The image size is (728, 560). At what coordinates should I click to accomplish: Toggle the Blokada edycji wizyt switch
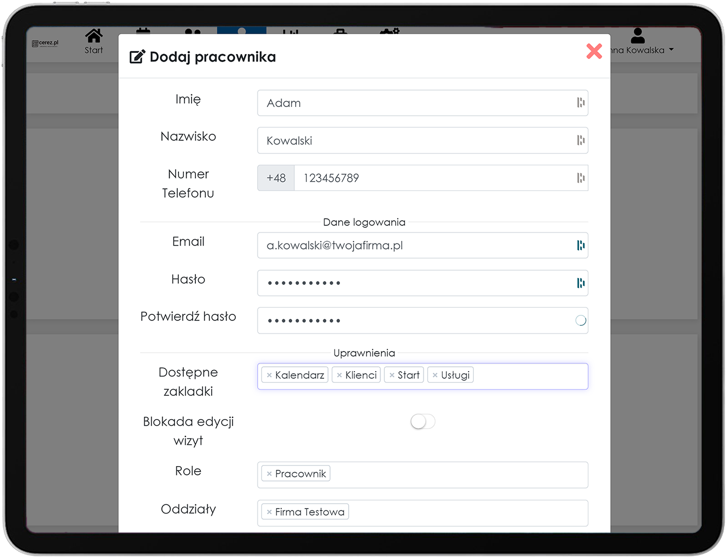(x=423, y=421)
